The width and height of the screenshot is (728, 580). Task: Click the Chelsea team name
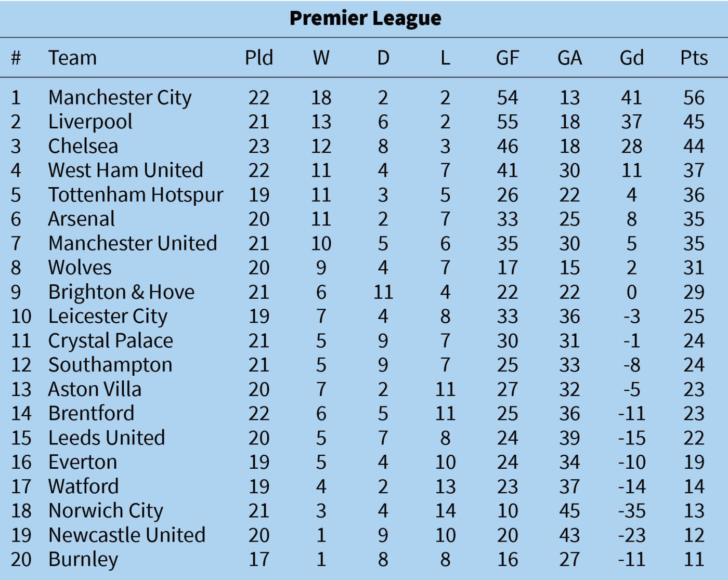(83, 146)
